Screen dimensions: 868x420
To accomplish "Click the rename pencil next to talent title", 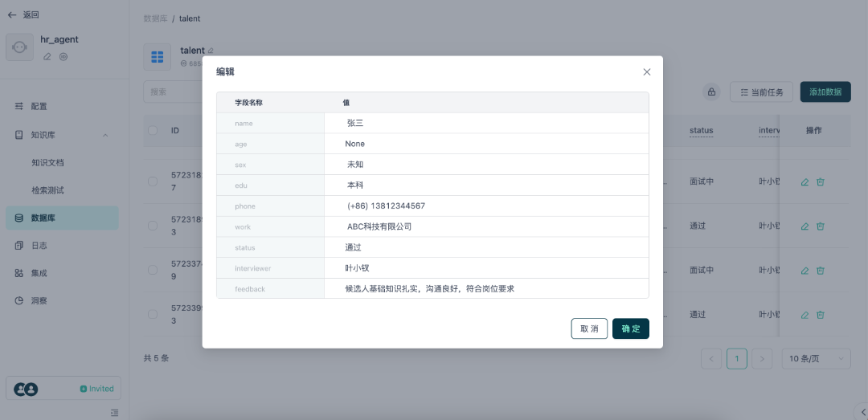I will 211,51.
